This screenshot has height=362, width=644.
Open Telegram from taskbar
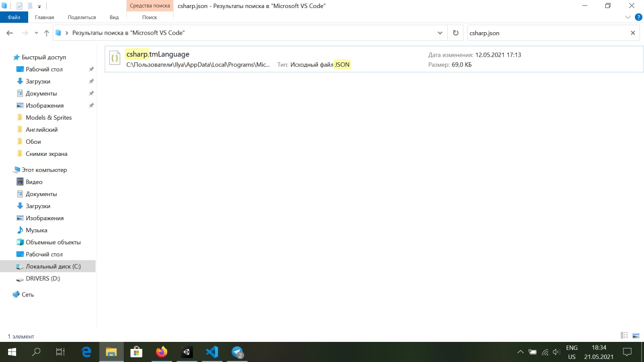[237, 352]
